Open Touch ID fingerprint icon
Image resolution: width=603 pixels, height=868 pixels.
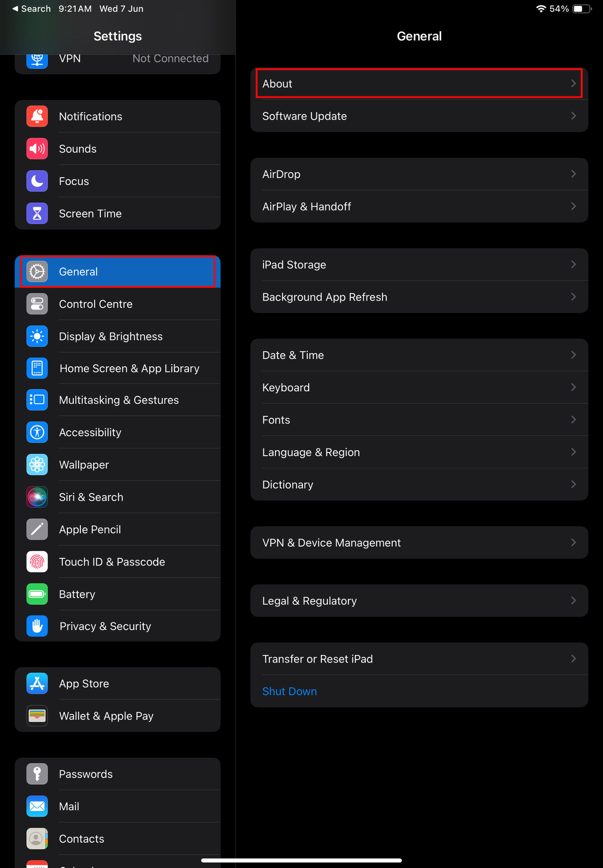point(37,561)
